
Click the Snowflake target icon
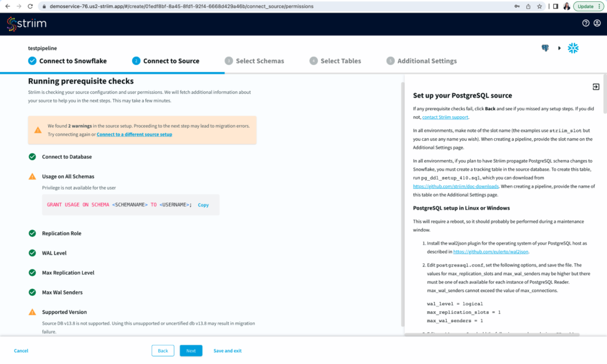click(573, 48)
